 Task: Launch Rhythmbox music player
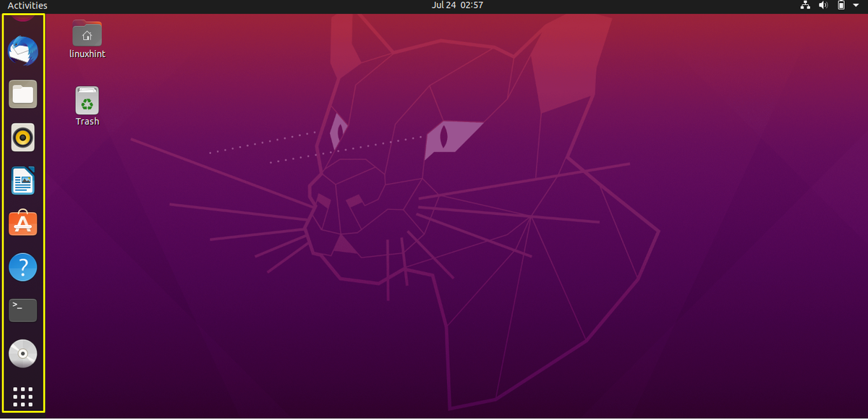pyautogui.click(x=22, y=137)
